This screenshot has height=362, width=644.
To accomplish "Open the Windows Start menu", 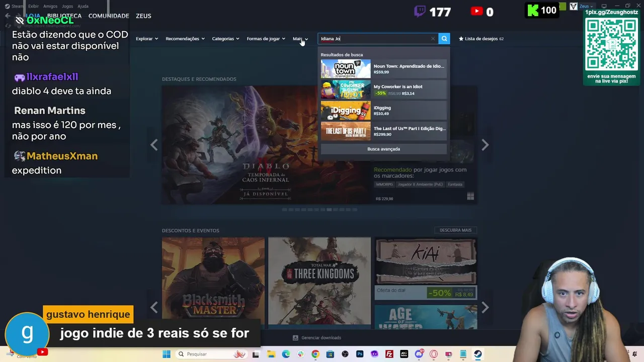I will [x=167, y=354].
